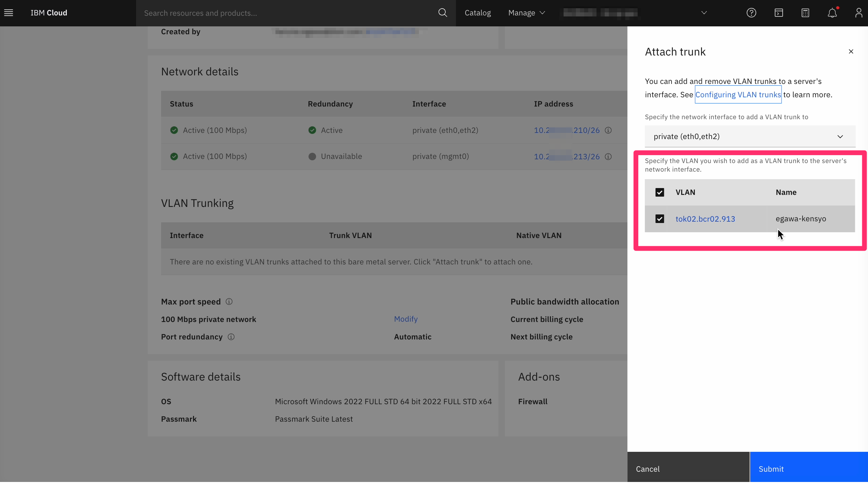This screenshot has height=496, width=868.
Task: Expand the private (eth0,eth2) interface dropdown
Action: (x=750, y=137)
